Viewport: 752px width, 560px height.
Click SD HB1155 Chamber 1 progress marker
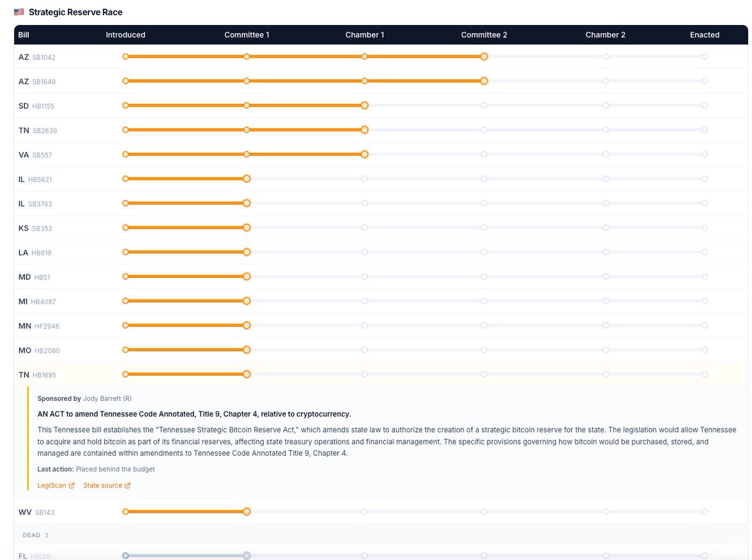365,105
